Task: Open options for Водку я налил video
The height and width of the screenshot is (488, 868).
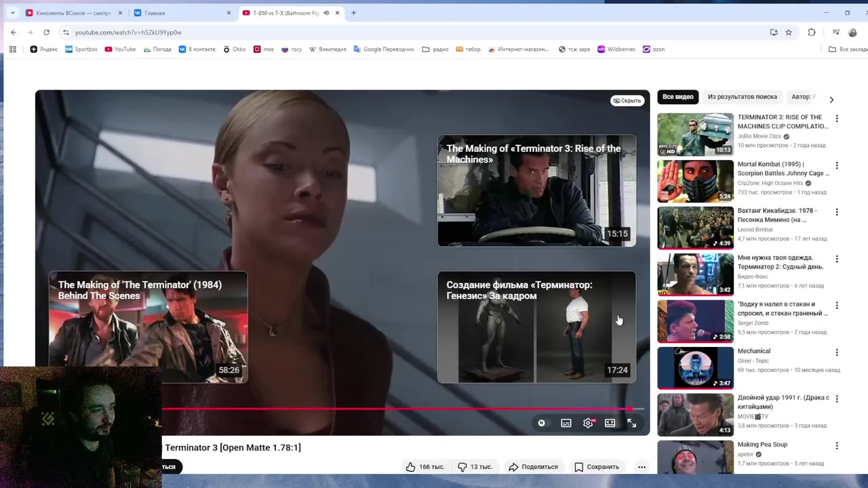Action: click(x=837, y=306)
